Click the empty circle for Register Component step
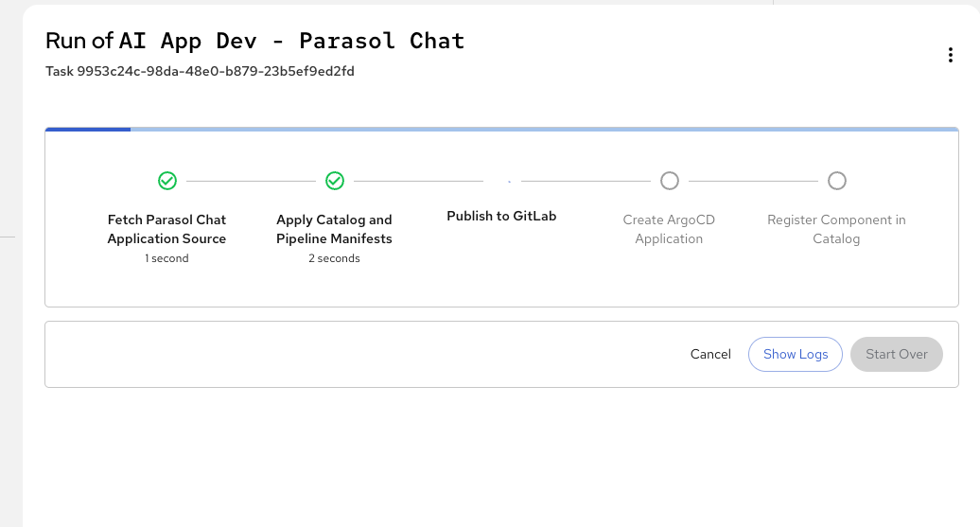The height and width of the screenshot is (527, 980). (x=836, y=181)
